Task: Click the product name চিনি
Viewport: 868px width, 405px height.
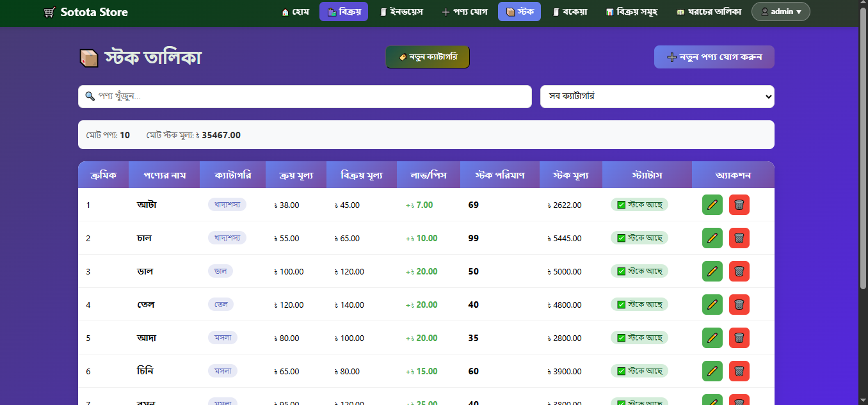Action: click(x=145, y=371)
